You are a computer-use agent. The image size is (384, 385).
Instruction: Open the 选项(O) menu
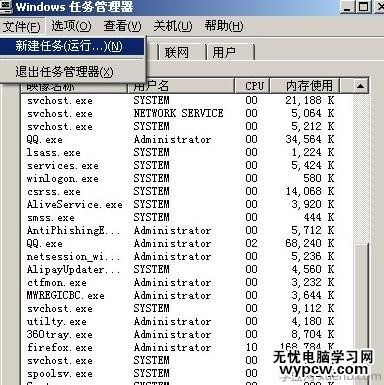pyautogui.click(x=71, y=26)
